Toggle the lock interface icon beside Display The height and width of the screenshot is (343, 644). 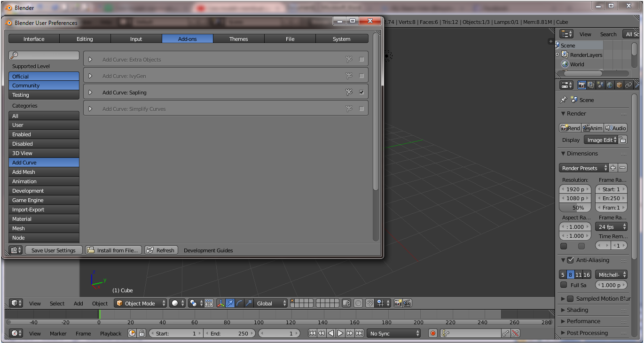[x=622, y=140]
